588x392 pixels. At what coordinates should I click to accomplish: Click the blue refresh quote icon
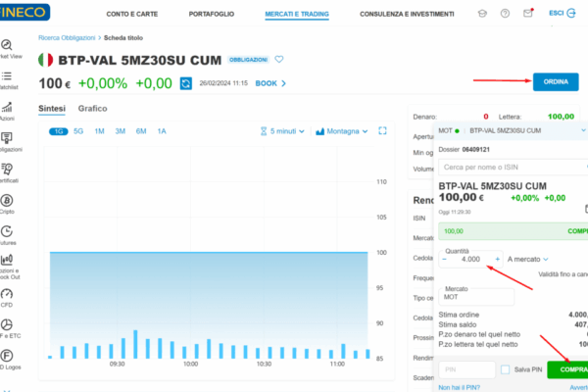(x=185, y=83)
